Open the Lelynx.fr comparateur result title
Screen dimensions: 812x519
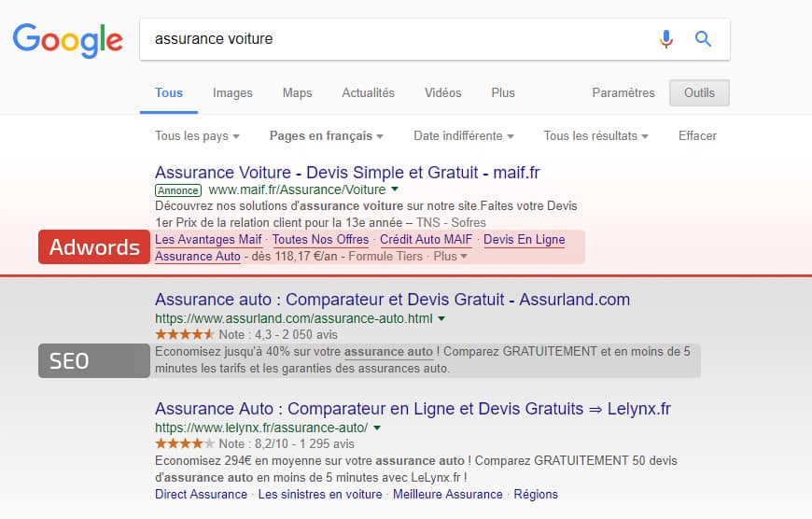[x=413, y=409]
